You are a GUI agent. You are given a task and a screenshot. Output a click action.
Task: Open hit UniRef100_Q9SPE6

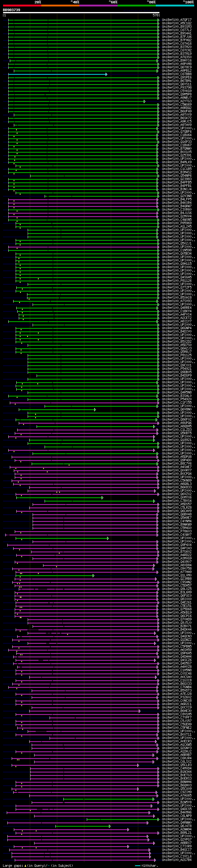[x=177, y=78]
